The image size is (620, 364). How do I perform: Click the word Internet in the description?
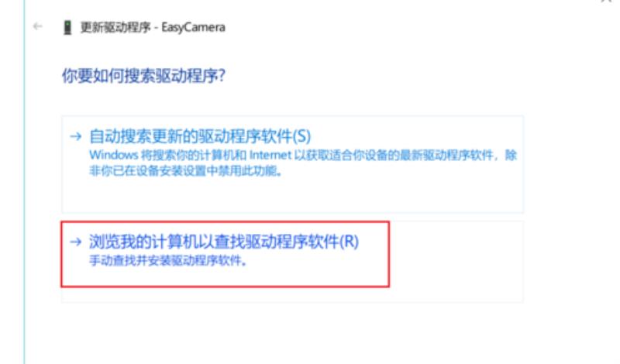(x=270, y=155)
